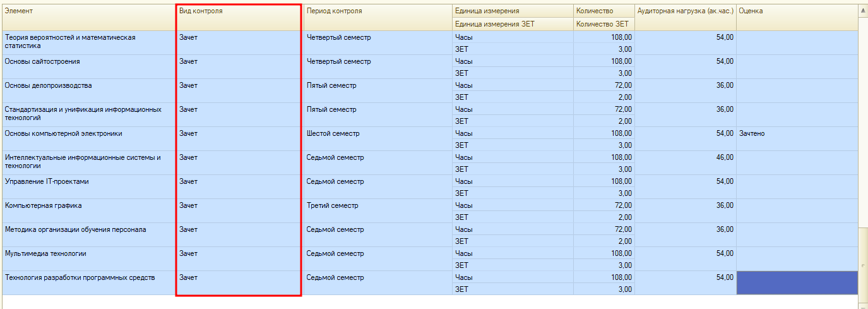The width and height of the screenshot is (868, 309).
Task: Click the 'Аудиторная нагрузка (ак.час.)' header
Action: [685, 11]
